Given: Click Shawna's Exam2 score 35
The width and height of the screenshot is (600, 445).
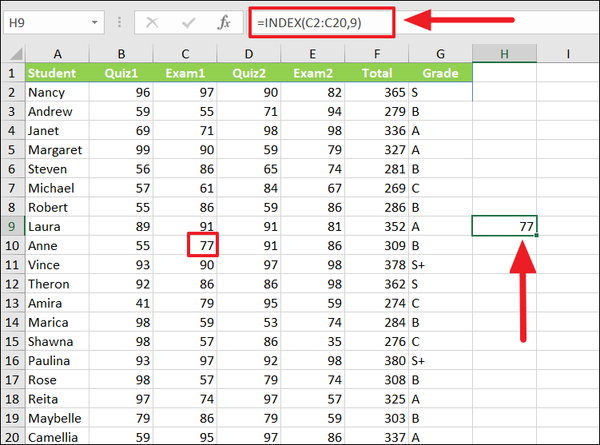Looking at the screenshot, I should click(313, 341).
